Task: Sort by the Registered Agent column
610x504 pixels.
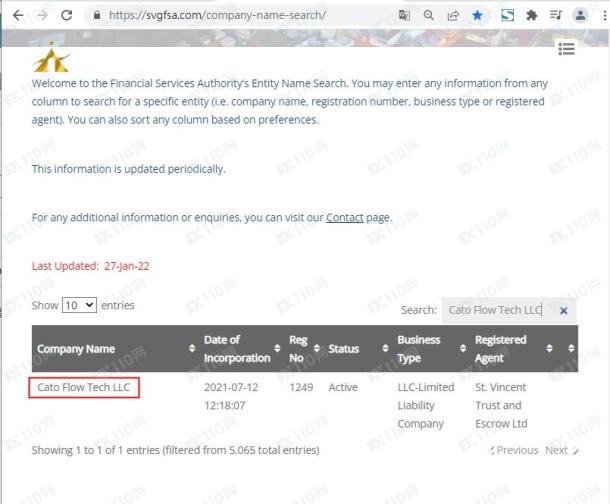Action: pyautogui.click(x=514, y=348)
